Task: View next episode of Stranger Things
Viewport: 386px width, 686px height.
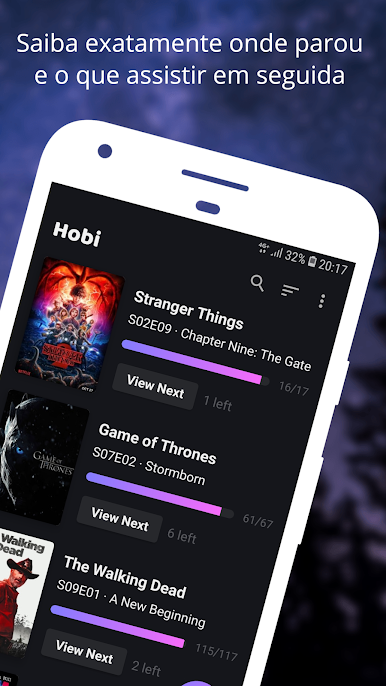Action: point(155,387)
